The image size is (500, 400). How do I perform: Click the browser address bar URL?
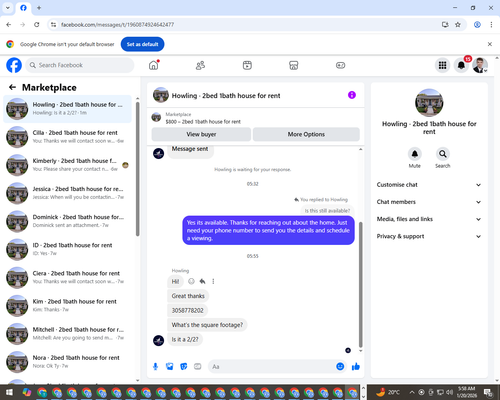117,25
